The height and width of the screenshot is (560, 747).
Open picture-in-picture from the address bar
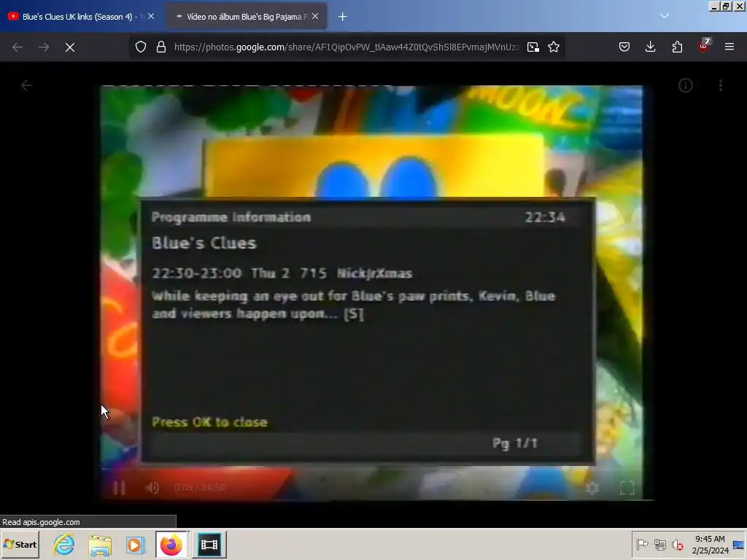[533, 47]
